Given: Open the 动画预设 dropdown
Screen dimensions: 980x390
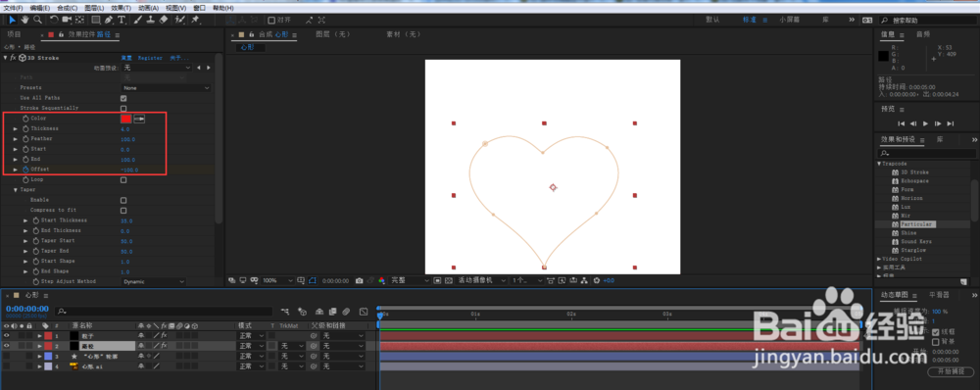Looking at the screenshot, I should point(158,68).
